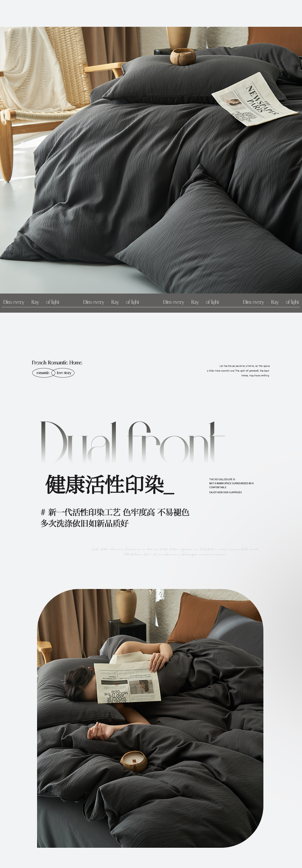Click the lit candle bowl on the duvet

pos(134,760)
